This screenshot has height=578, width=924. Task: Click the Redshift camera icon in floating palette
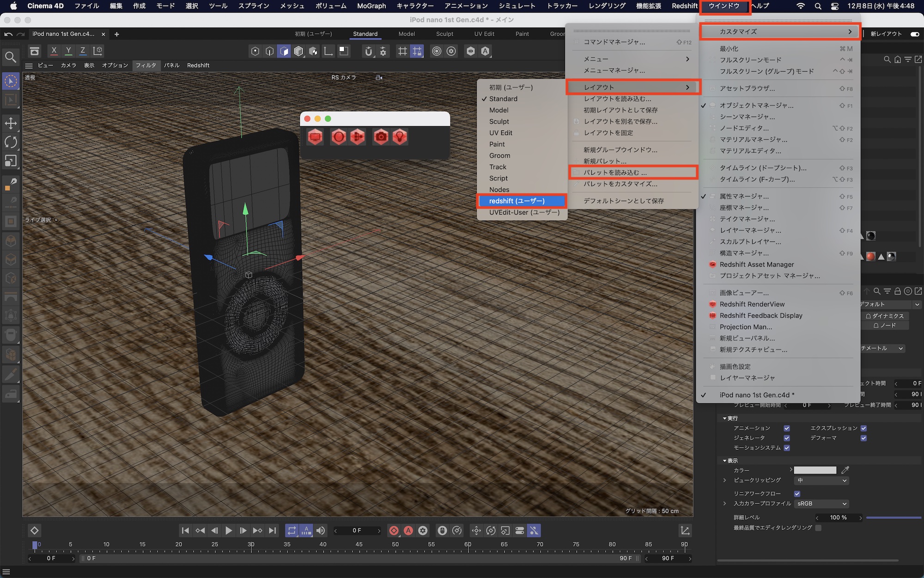[x=381, y=137]
